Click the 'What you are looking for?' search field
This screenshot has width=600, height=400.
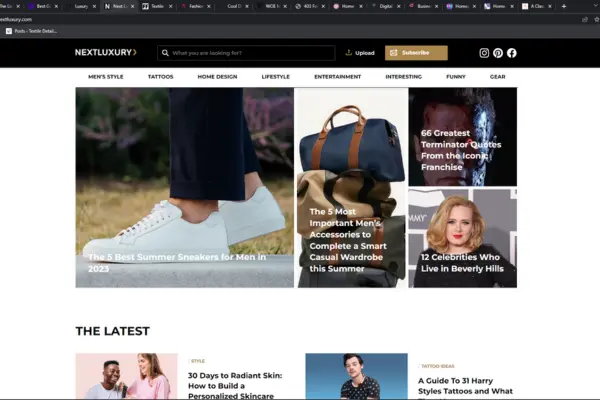pos(250,53)
